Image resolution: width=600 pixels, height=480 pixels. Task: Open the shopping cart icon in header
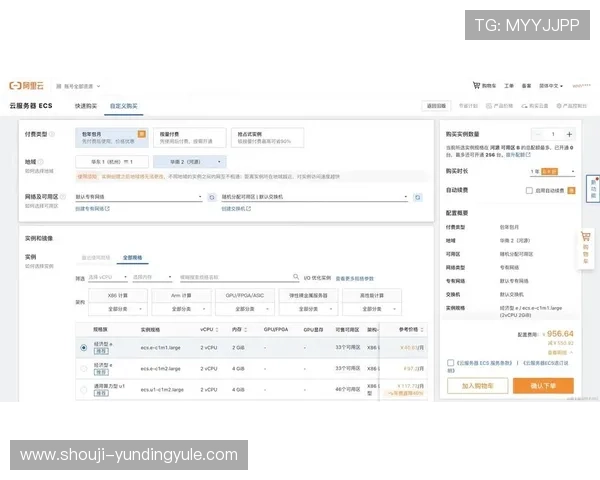pos(476,85)
